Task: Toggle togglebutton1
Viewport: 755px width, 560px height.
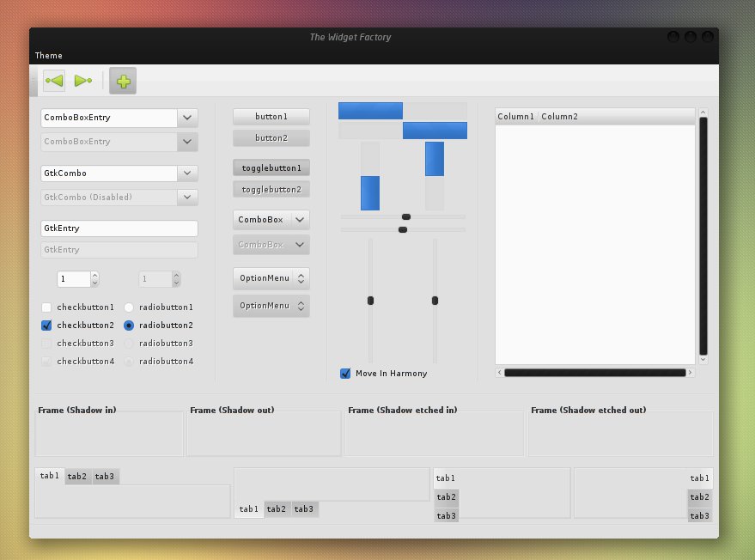Action: pyautogui.click(x=271, y=168)
